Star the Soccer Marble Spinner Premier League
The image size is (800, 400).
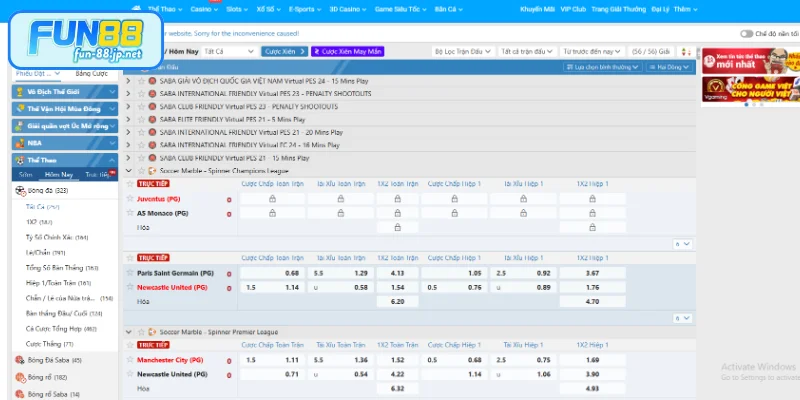pyautogui.click(x=140, y=330)
